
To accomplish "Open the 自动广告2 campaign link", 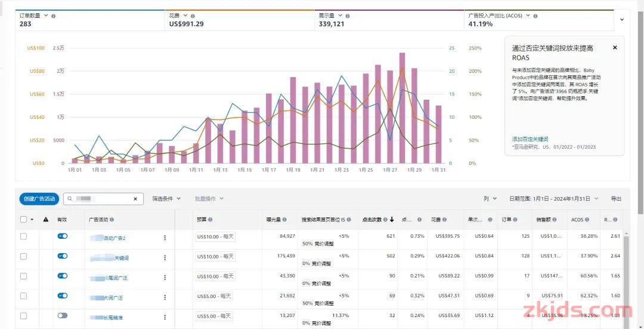I will point(107,238).
